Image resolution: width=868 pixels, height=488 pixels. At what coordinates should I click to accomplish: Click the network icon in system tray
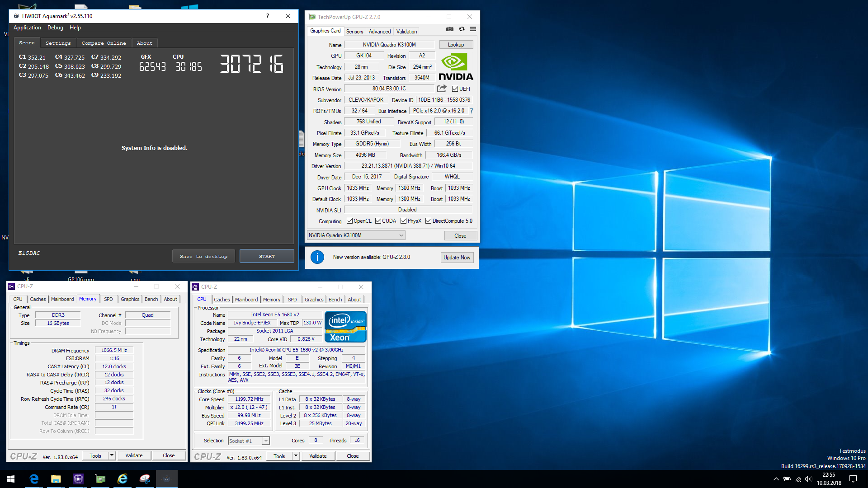click(798, 479)
